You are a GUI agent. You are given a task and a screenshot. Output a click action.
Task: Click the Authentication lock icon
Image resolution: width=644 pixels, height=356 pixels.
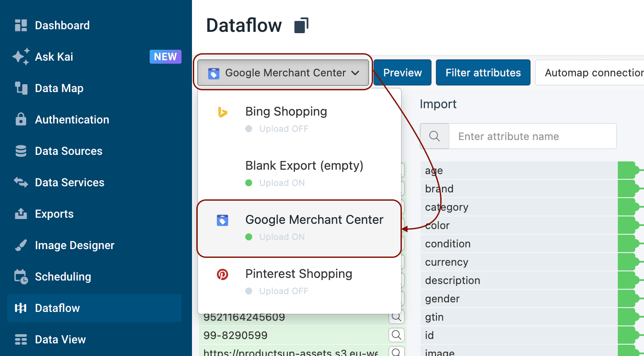coord(21,120)
